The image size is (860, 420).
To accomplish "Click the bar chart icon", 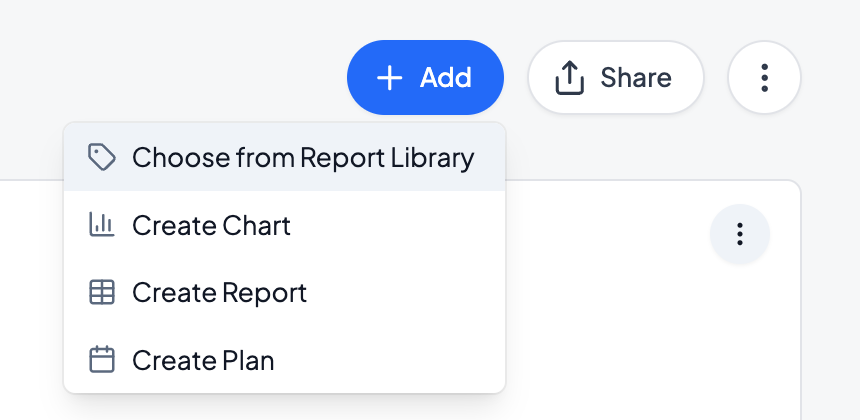I will 101,225.
